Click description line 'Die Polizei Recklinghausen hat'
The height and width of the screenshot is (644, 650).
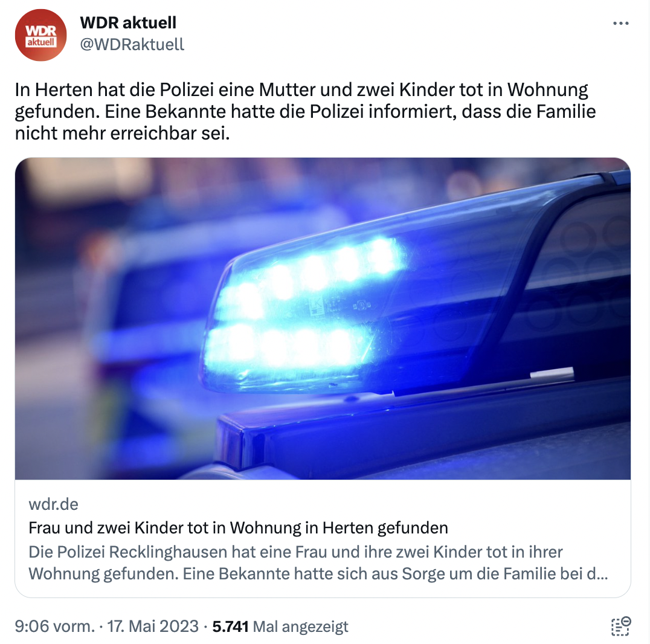pos(295,552)
